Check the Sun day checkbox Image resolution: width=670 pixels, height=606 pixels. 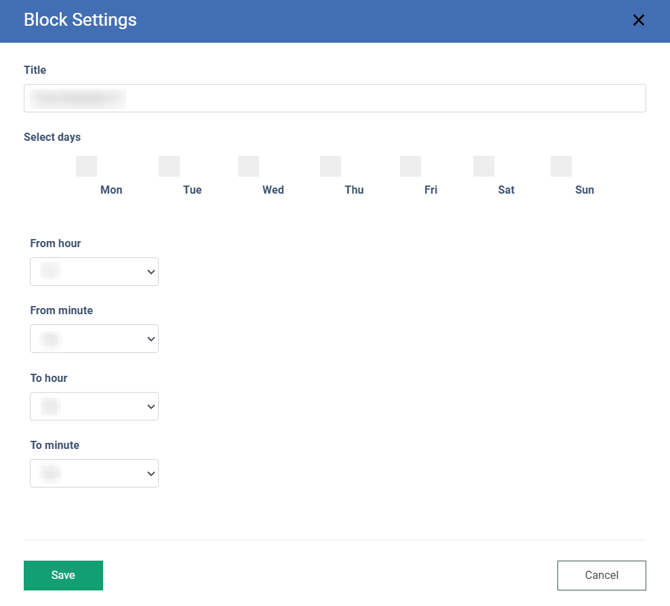point(561,166)
